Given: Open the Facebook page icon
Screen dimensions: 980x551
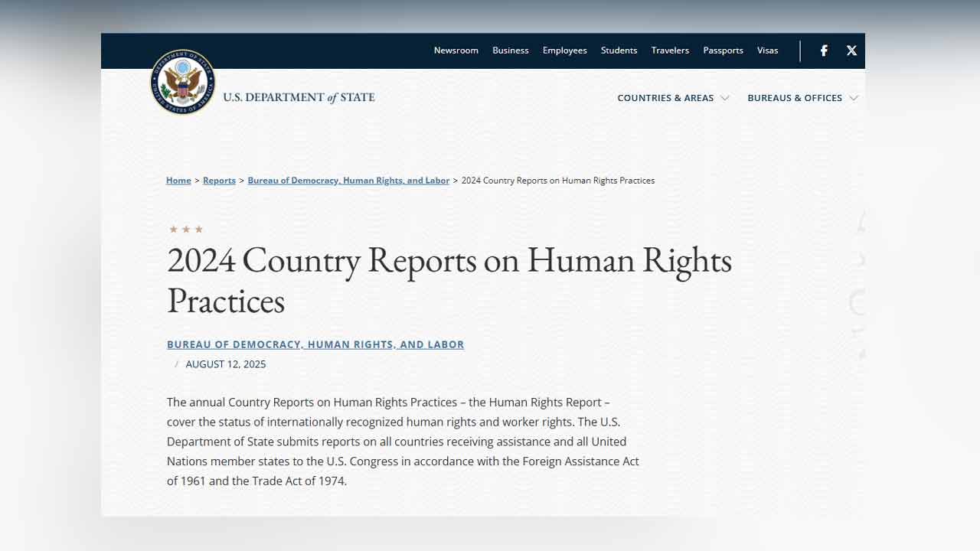Looking at the screenshot, I should [824, 51].
